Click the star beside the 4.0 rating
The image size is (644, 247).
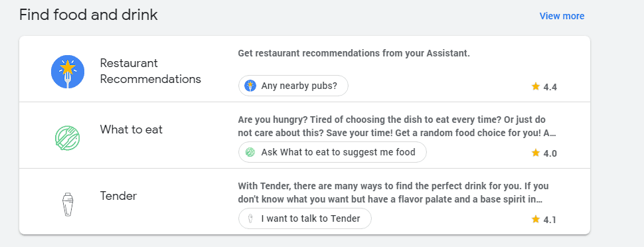click(x=535, y=153)
